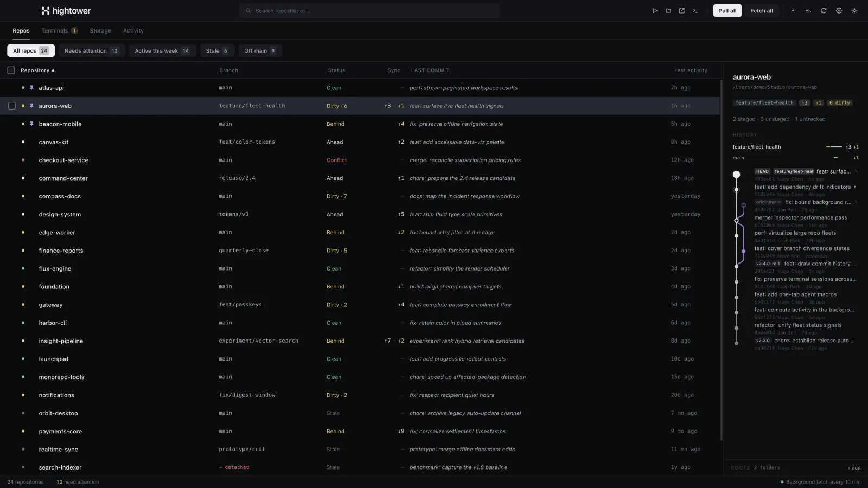Click the Conflict status for checkout-service
This screenshot has height=488, width=868.
336,160
